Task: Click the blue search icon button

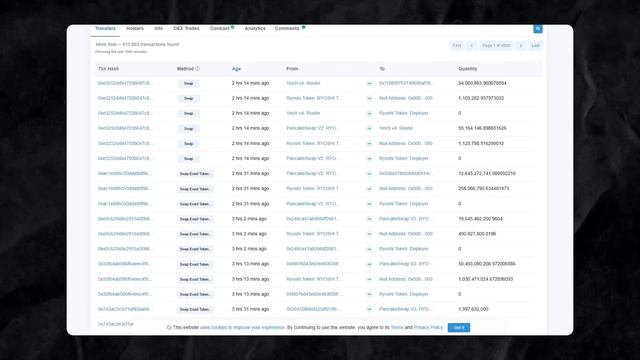Action: click(x=538, y=29)
